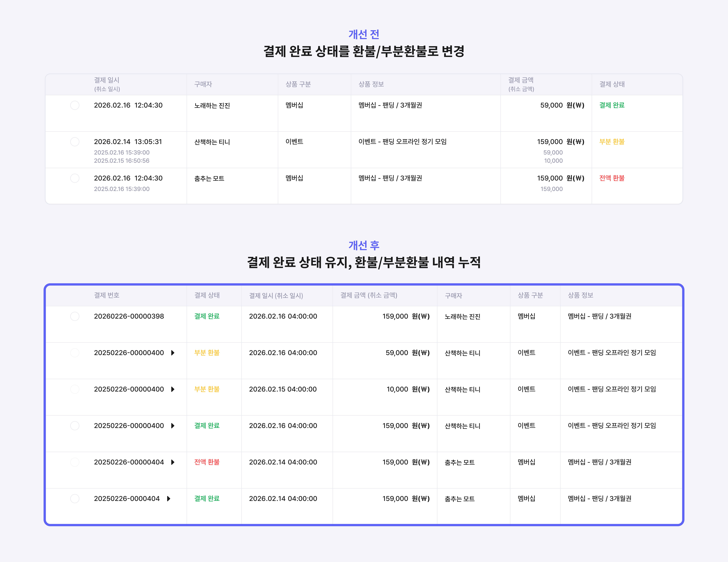
Task: Tick checkbox of the 개선 전 table's 부분 환불 row
Action: [75, 142]
